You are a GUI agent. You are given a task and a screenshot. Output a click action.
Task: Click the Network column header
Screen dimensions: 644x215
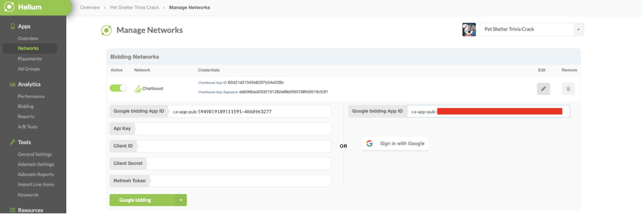142,70
